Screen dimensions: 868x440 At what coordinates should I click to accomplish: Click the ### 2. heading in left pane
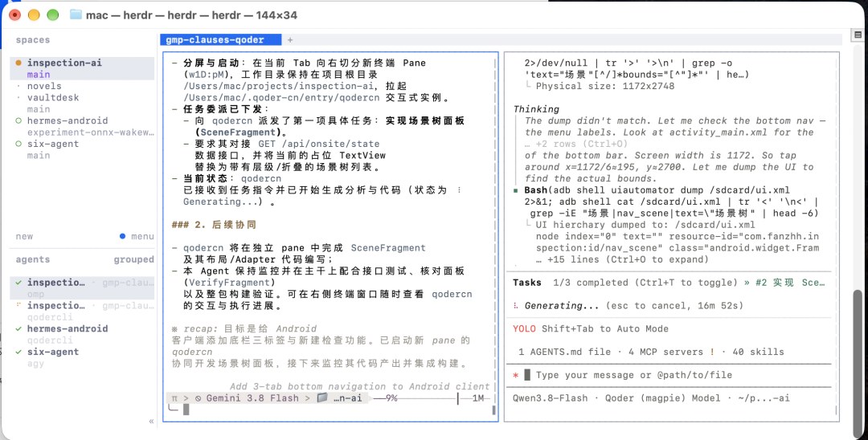point(214,225)
